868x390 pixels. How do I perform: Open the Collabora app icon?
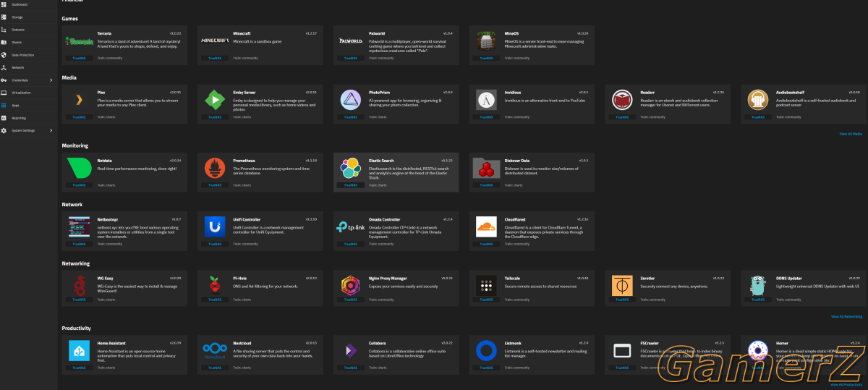pos(351,351)
